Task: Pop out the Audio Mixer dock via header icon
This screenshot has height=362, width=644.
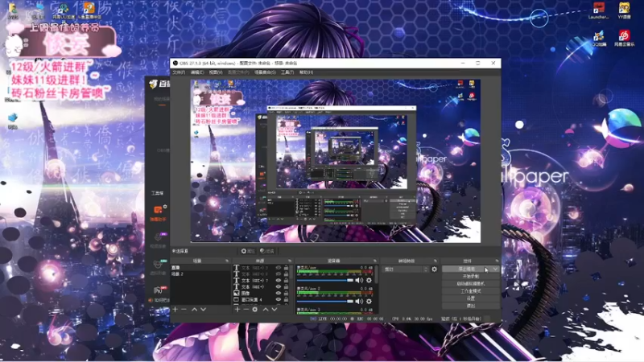Action: tap(374, 261)
